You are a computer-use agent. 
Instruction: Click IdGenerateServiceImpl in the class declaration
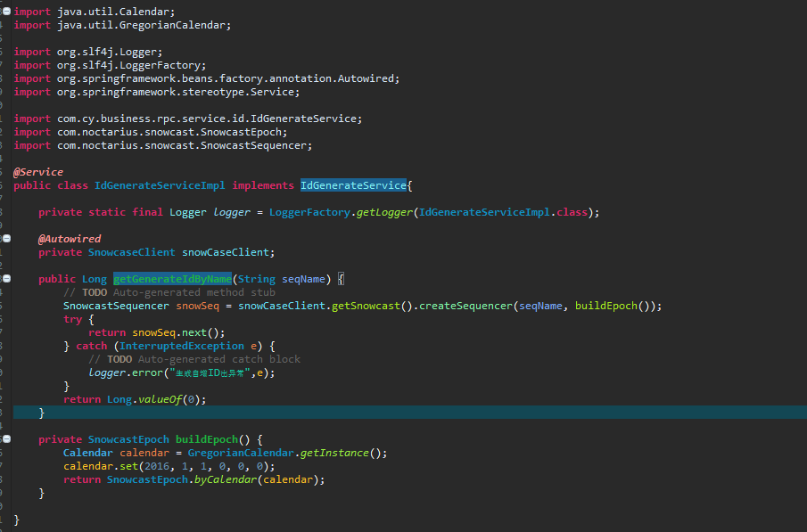coord(160,185)
